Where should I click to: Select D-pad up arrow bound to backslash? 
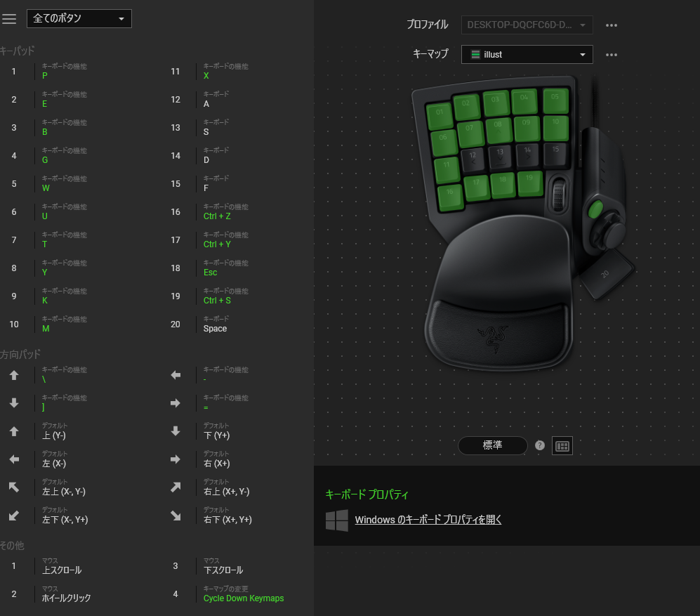coord(14,375)
